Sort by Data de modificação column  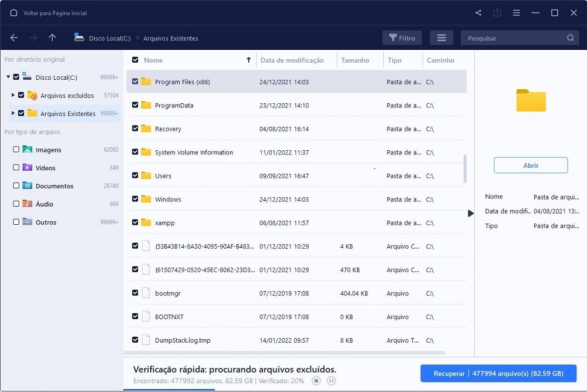292,60
